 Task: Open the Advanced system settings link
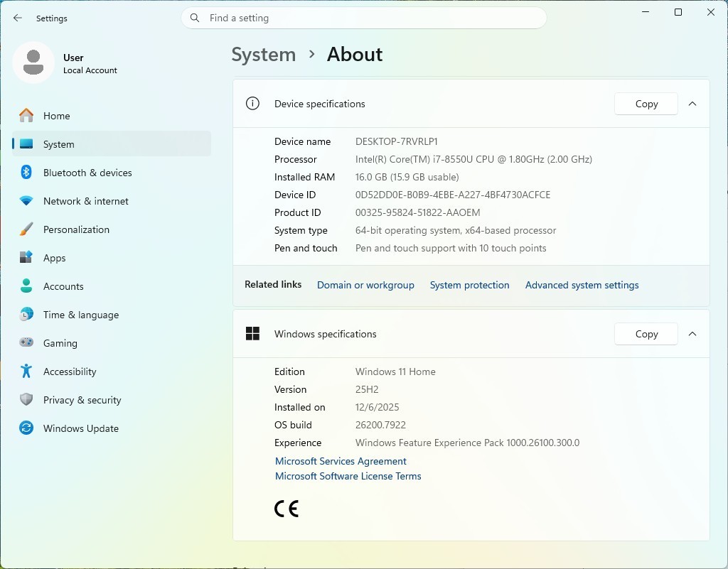[582, 285]
